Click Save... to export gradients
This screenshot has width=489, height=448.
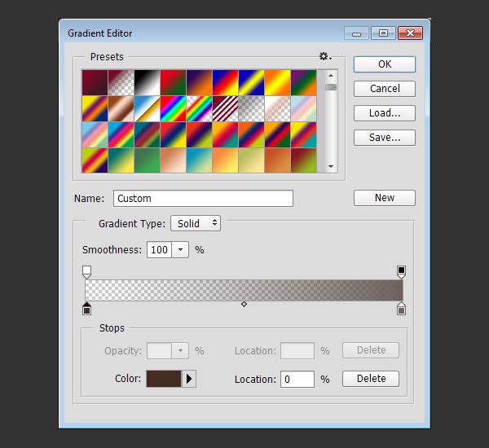pyautogui.click(x=385, y=138)
